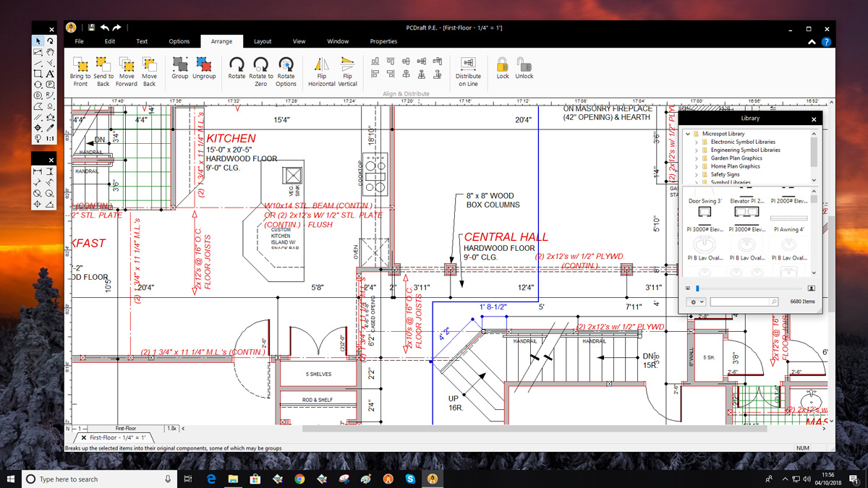The height and width of the screenshot is (488, 868).
Task: Switch to the Layout ribbon tab
Action: 263,41
